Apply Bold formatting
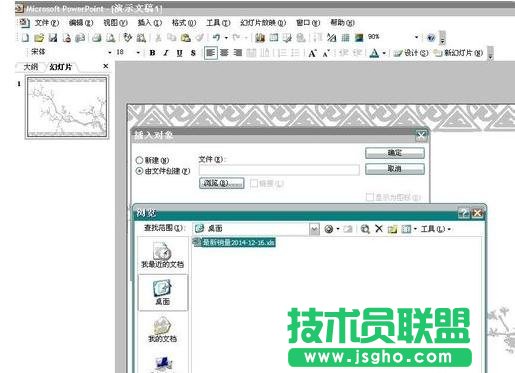Screen dimensions: 515x373 pos(152,53)
